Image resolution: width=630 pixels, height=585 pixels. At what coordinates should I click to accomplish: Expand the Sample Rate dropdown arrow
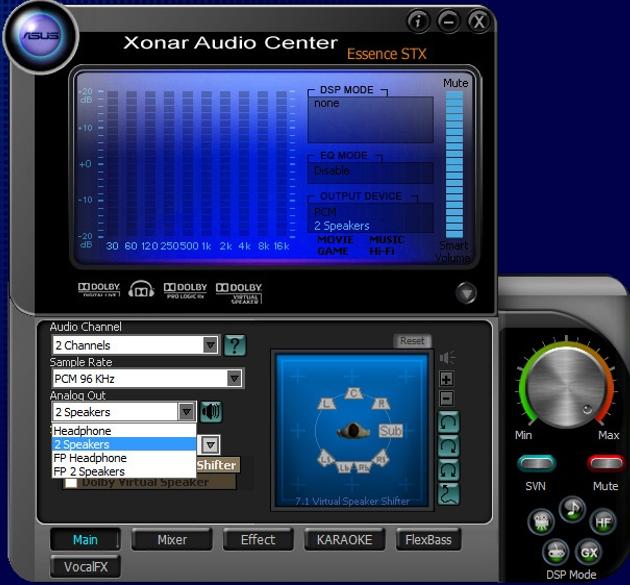click(234, 378)
